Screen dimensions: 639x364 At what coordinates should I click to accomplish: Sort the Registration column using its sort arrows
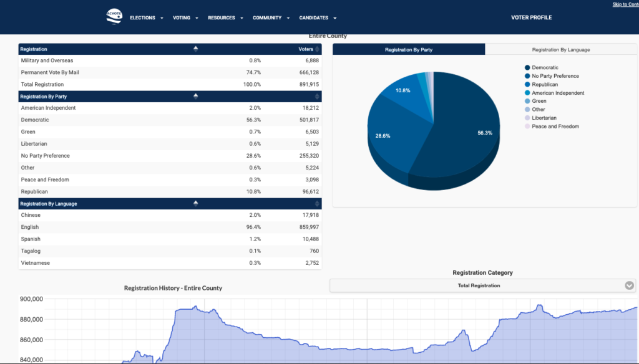(195, 49)
